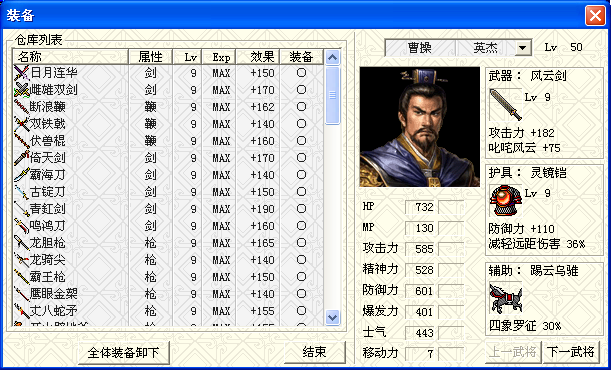Select the 日月连华 sword icon in list
Image resolution: width=611 pixels, height=370 pixels.
pyautogui.click(x=21, y=73)
